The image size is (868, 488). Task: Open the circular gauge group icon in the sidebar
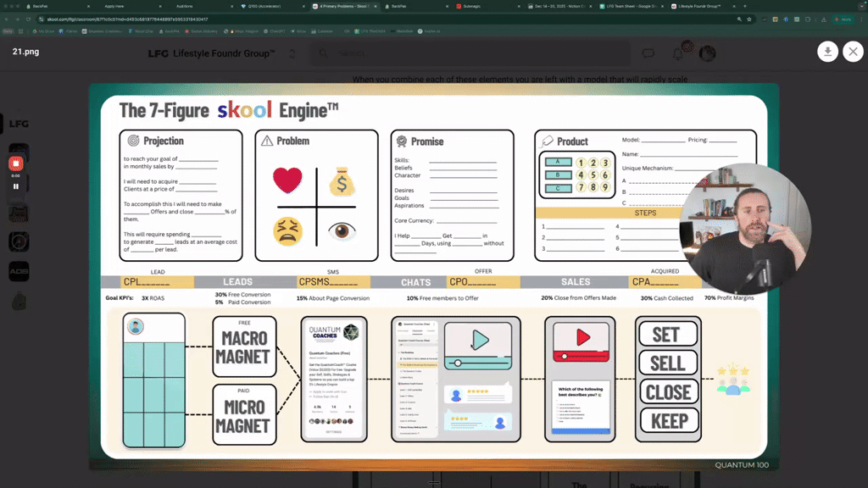pyautogui.click(x=19, y=241)
